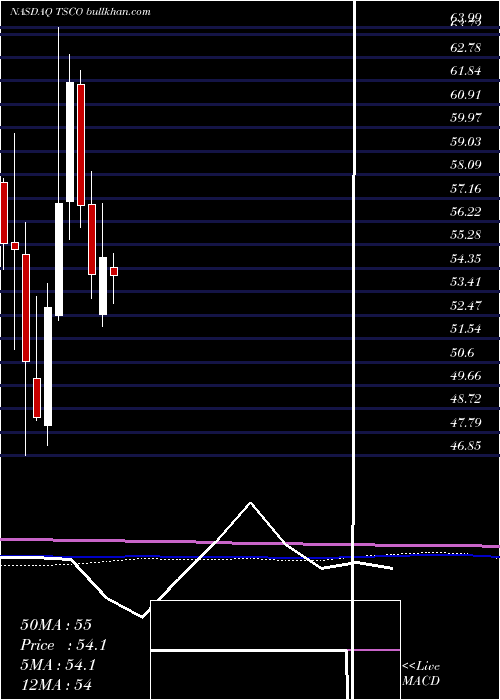Screen dimensions: 500x700
Task: Select the 59.03 price axis label
Action: tap(466, 141)
